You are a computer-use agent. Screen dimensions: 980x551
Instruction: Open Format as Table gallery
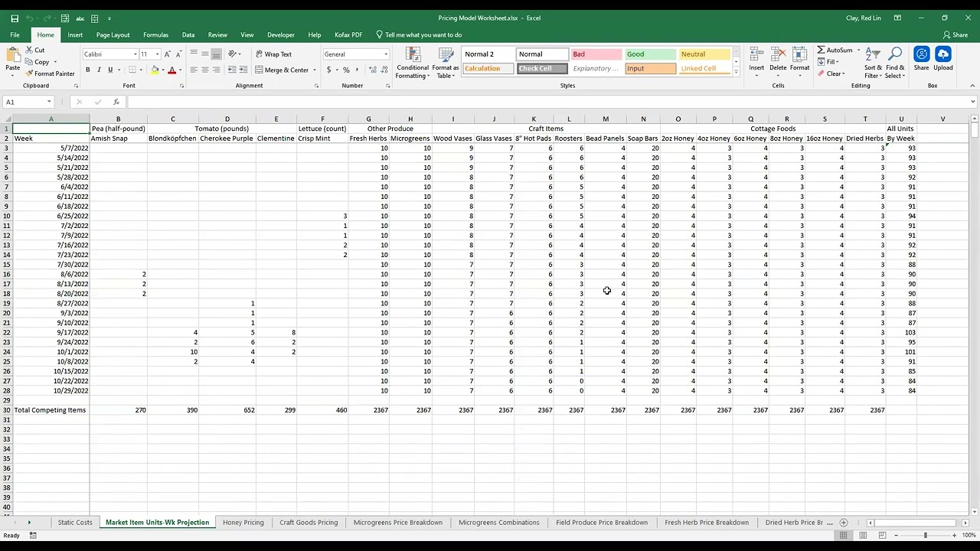tap(446, 63)
